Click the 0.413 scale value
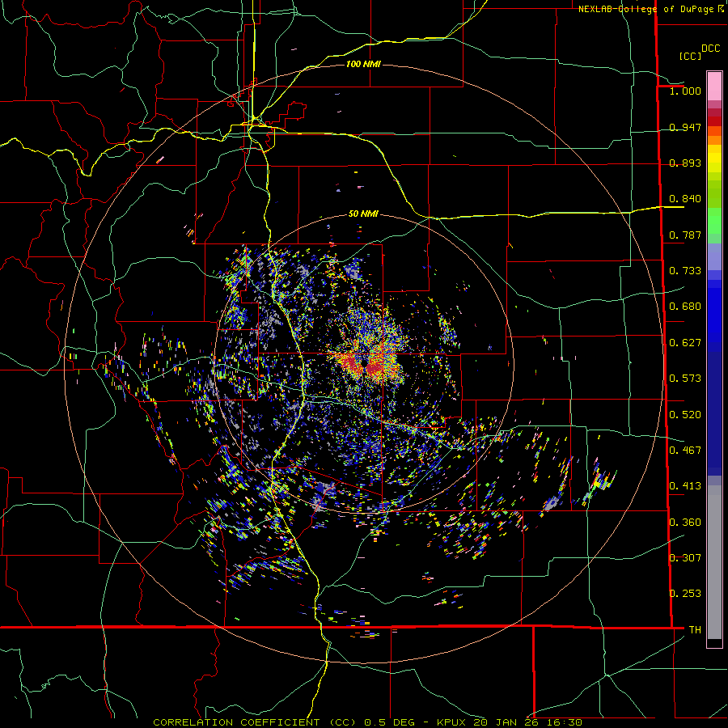The width and height of the screenshot is (728, 728). 685,486
